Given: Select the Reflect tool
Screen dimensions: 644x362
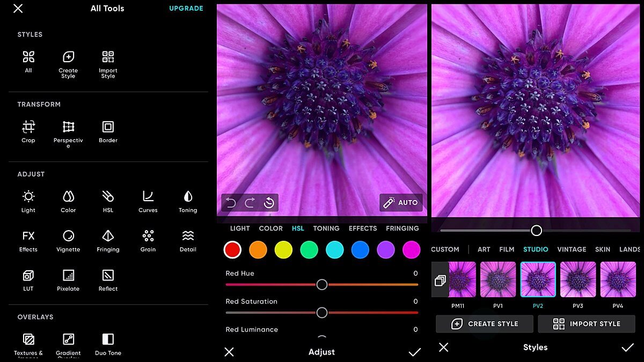Looking at the screenshot, I should pyautogui.click(x=107, y=279).
